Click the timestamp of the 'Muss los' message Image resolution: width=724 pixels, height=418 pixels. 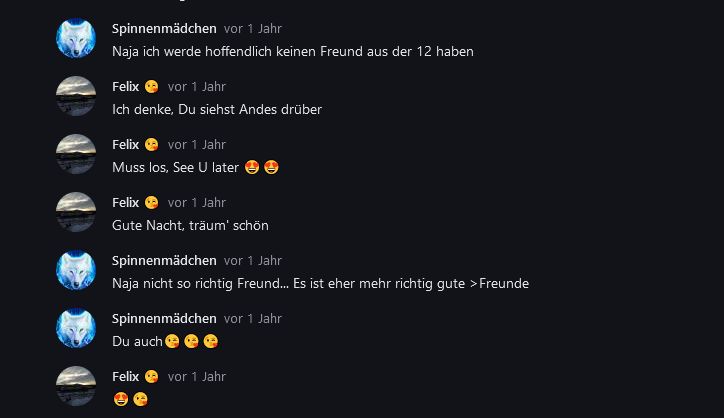coord(197,145)
